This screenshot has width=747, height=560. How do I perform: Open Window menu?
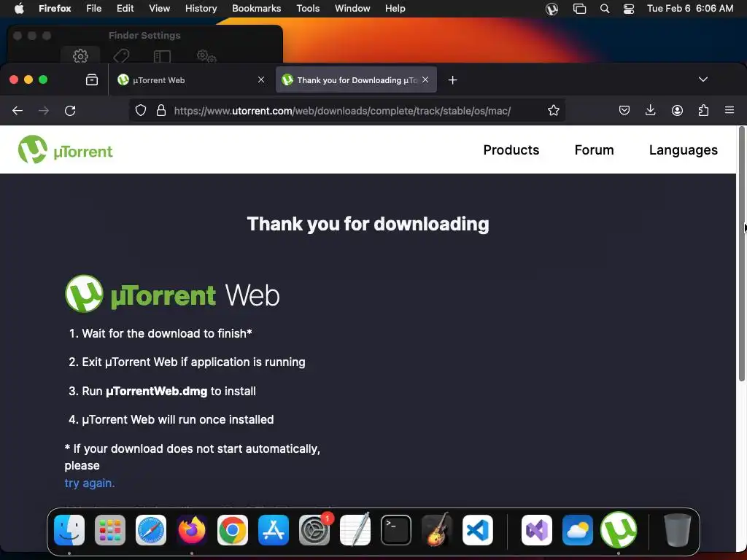point(352,8)
